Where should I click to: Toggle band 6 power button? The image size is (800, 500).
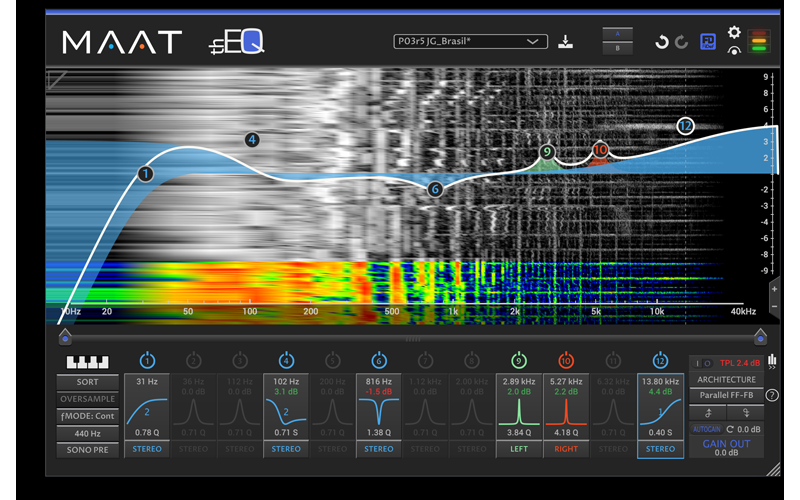pos(379,360)
